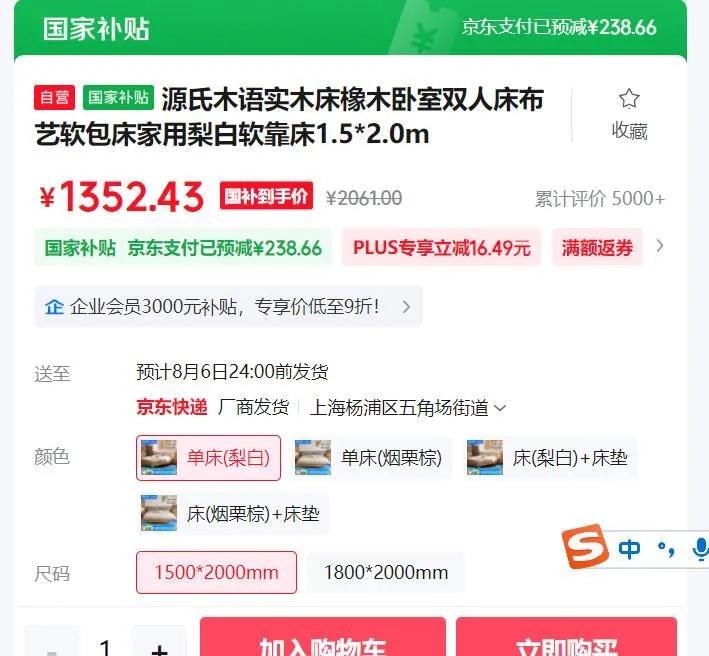This screenshot has width=709, height=656.
Task: Expand more promotions arrow after 满额返券
Action: coord(660,246)
